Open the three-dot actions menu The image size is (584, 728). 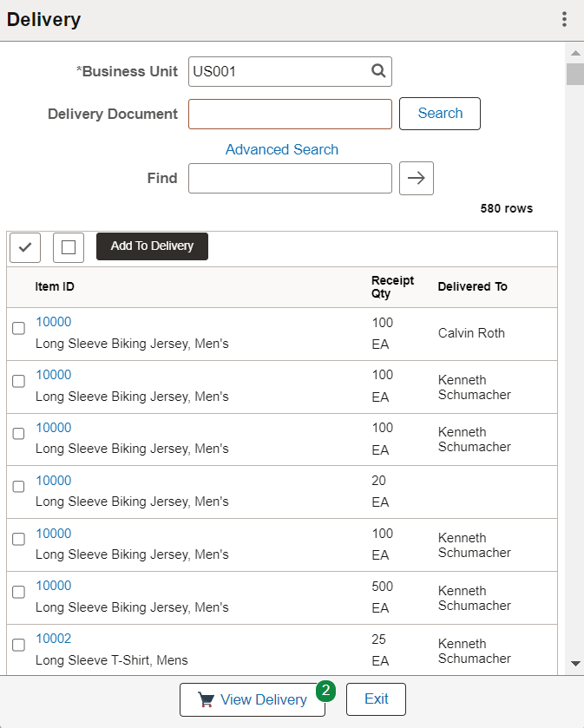pos(565,18)
